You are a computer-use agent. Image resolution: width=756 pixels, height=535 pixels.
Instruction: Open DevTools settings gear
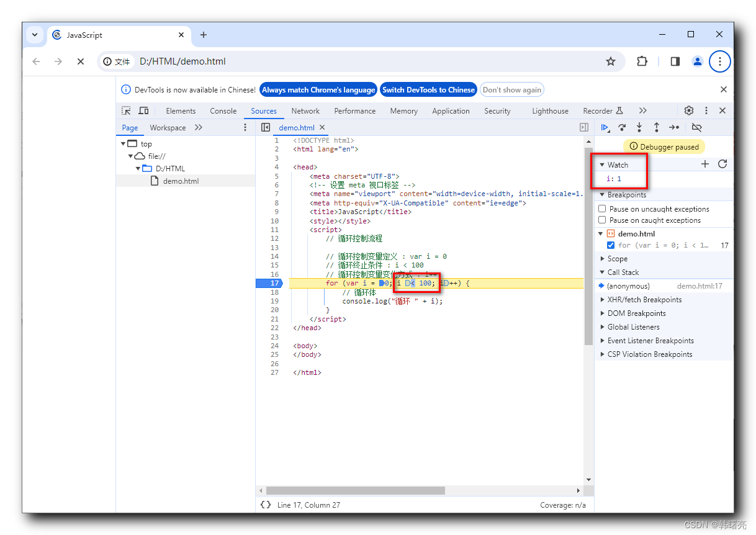click(x=689, y=110)
